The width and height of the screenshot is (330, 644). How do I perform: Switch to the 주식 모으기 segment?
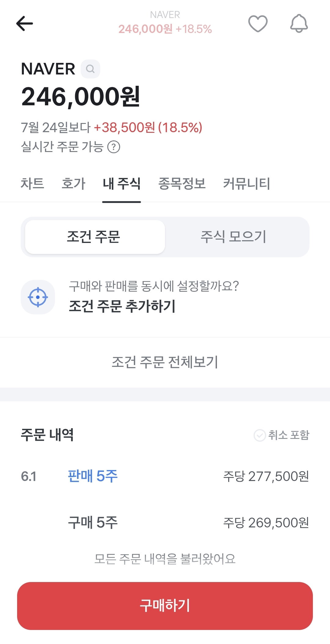tap(233, 237)
